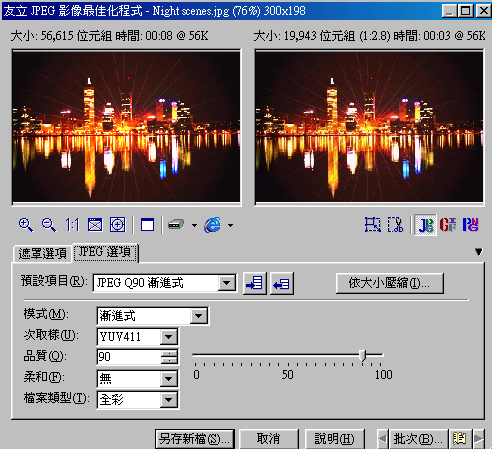Select the JPEG 選項 tab
This screenshot has height=449, width=492.
(105, 252)
